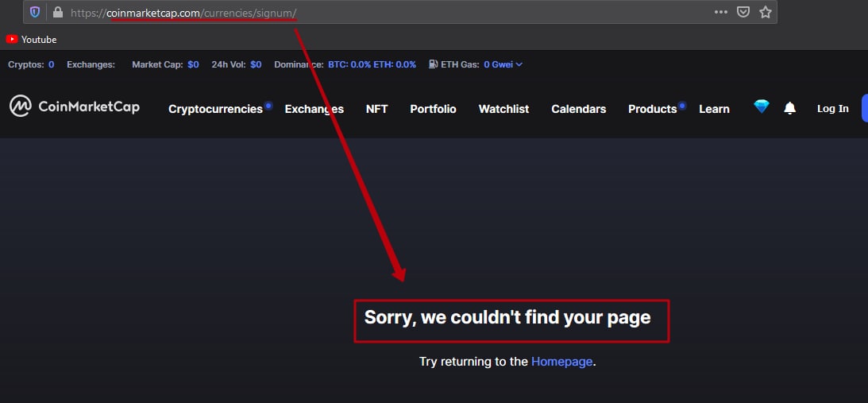
Task: Click the 24h Vol $0 value
Action: (x=256, y=64)
